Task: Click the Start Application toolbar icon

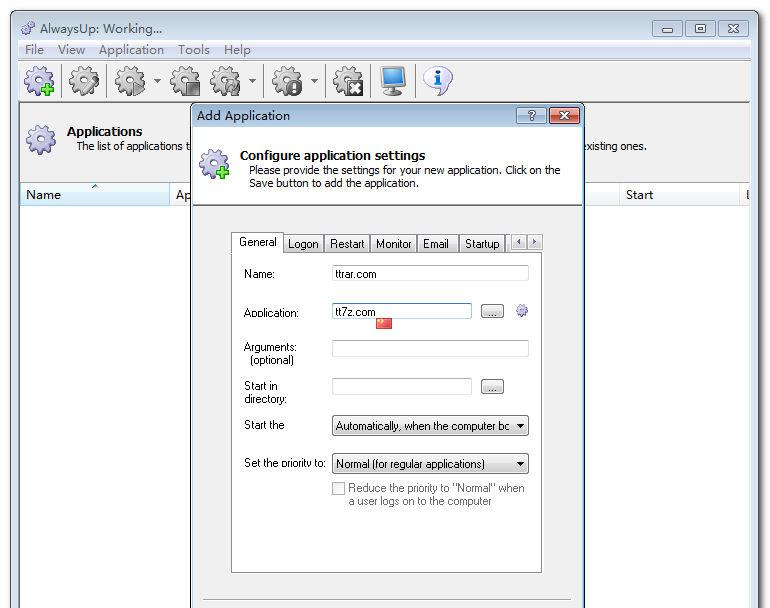Action: point(130,81)
